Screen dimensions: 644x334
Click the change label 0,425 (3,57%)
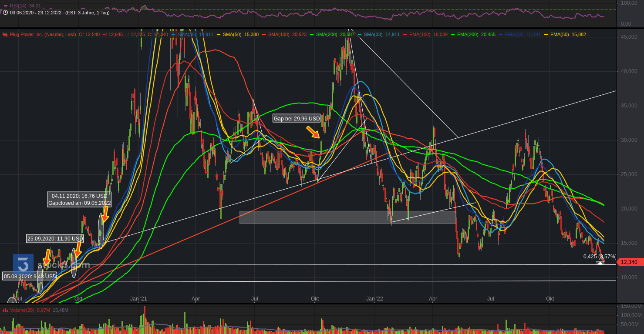coord(600,257)
